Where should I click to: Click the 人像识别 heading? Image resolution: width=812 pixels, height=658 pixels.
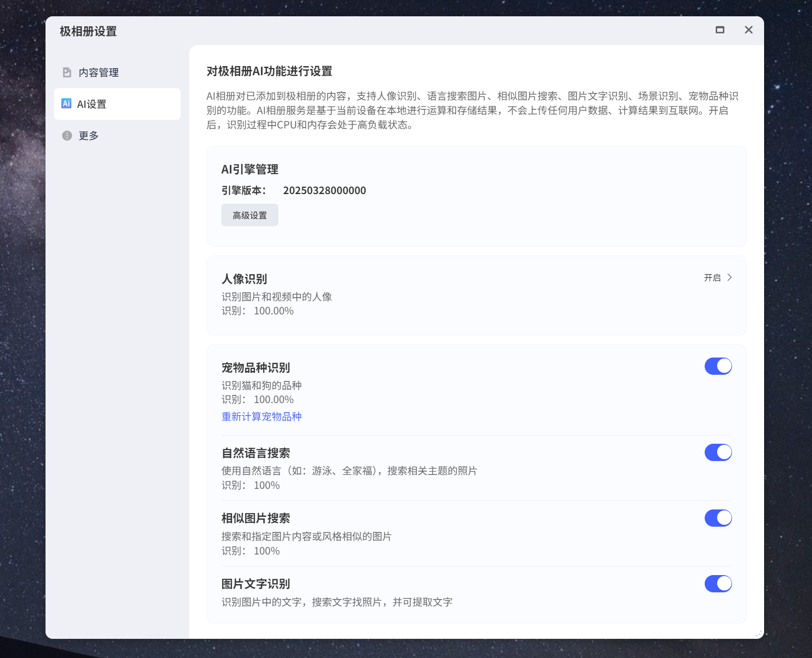click(244, 279)
